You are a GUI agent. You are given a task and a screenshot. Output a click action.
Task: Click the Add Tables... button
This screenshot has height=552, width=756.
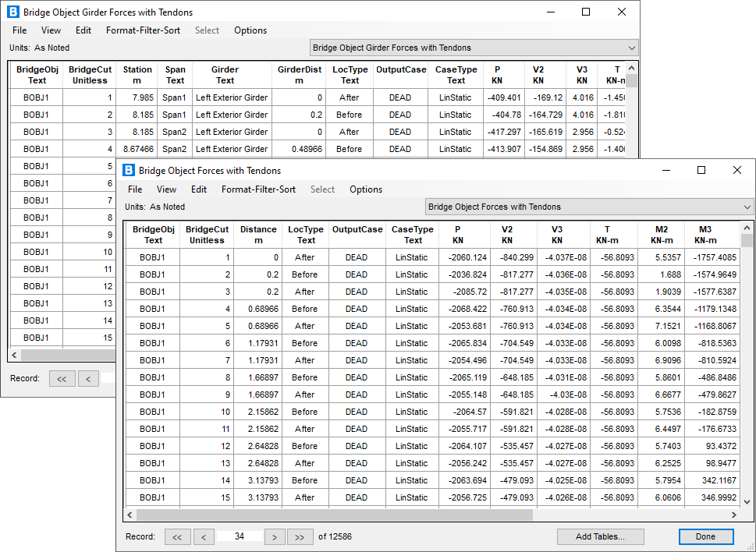[600, 536]
